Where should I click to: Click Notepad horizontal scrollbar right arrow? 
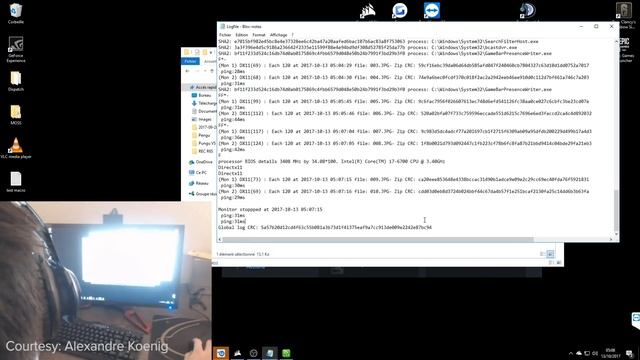(x=611, y=240)
